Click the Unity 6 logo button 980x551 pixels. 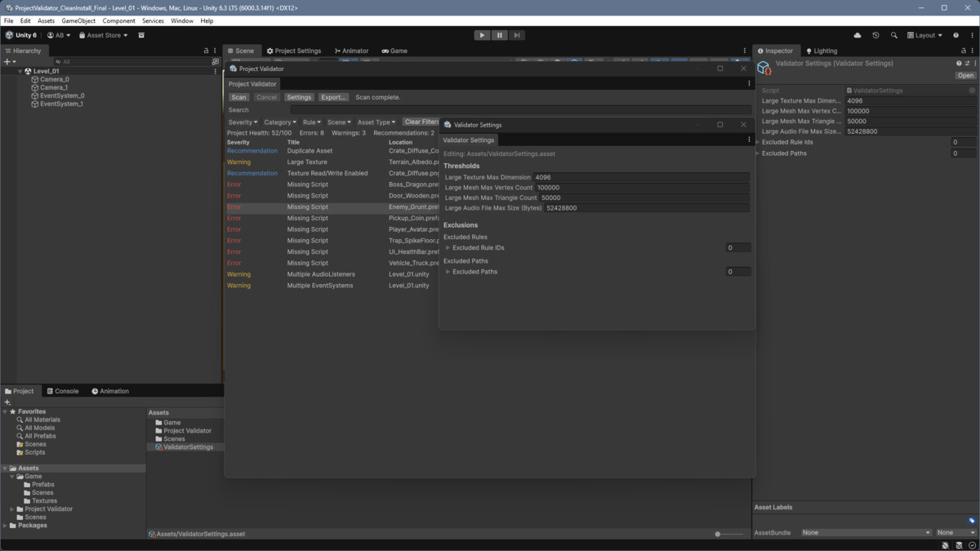[20, 35]
